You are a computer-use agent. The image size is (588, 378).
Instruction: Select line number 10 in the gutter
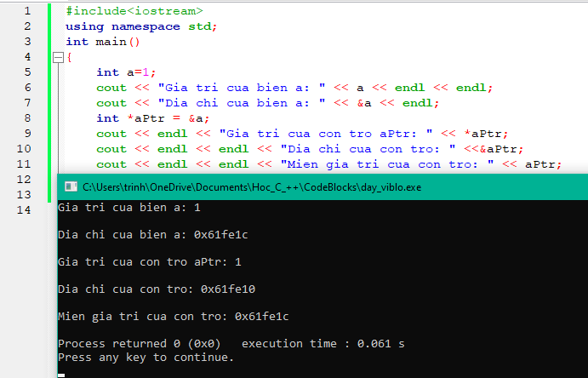[24, 148]
